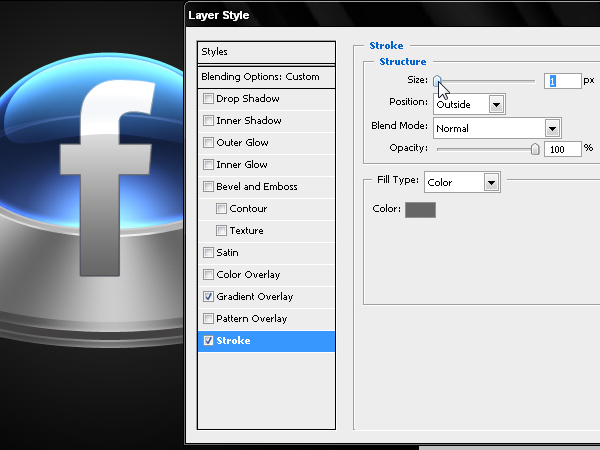Select the Drop Shadow style row
600x450 pixels.
(x=266, y=99)
